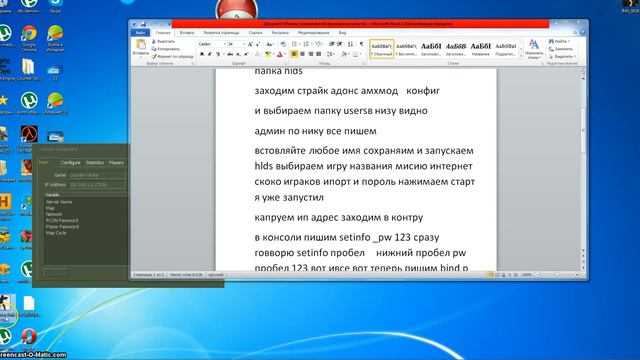Click the Multilevel list icon
The width and height of the screenshot is (640, 360).
click(x=319, y=44)
